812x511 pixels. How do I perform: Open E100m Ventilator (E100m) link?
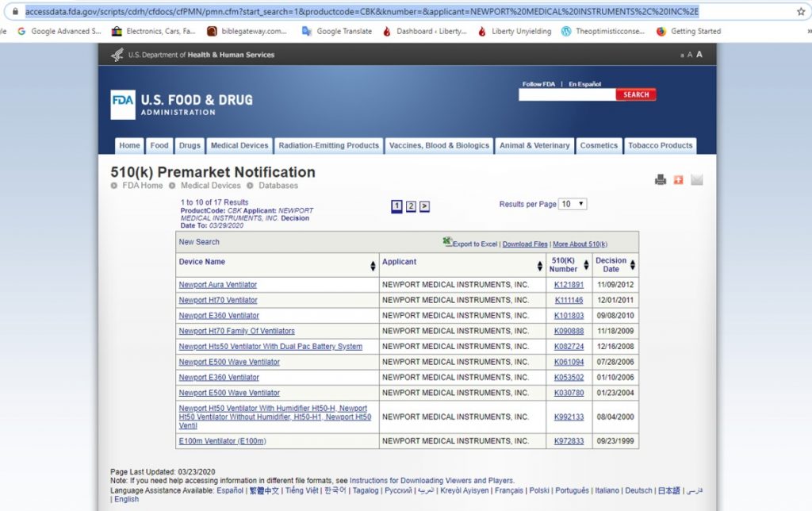(x=222, y=441)
